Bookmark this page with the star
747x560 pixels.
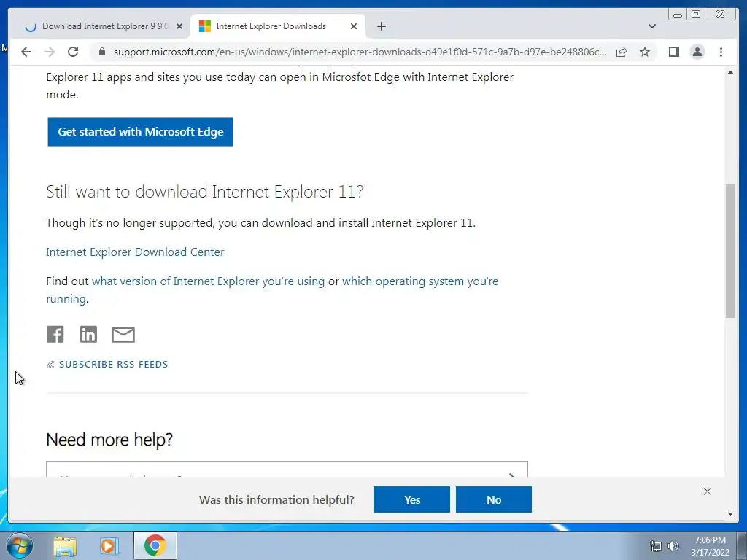(x=645, y=52)
